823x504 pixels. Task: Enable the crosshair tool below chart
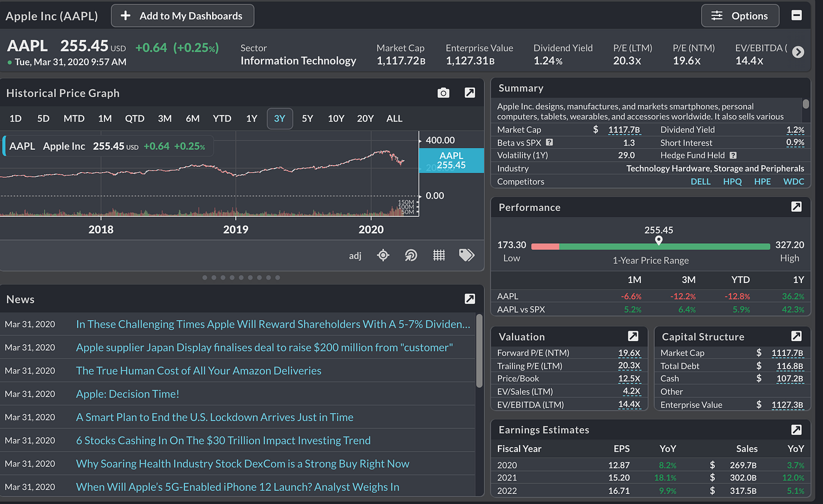pyautogui.click(x=383, y=255)
